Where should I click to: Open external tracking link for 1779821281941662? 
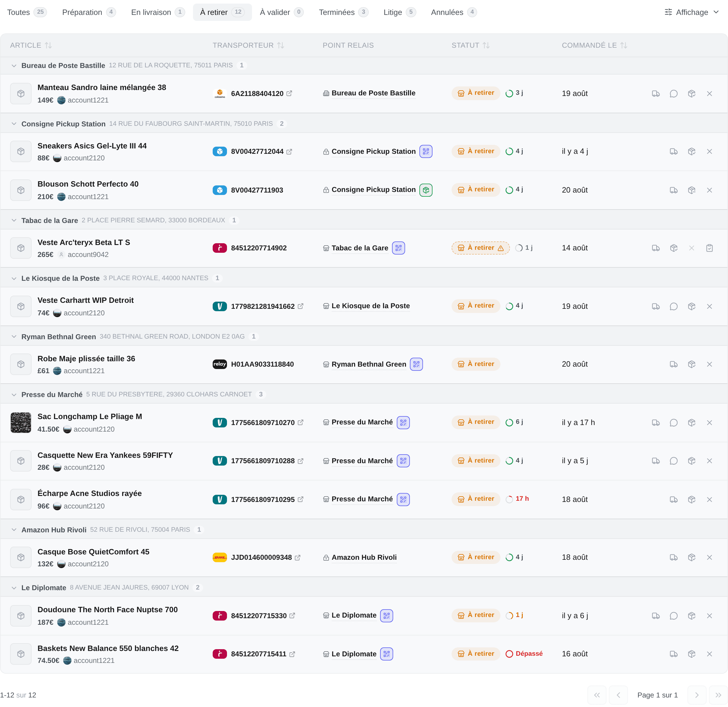pos(301,306)
